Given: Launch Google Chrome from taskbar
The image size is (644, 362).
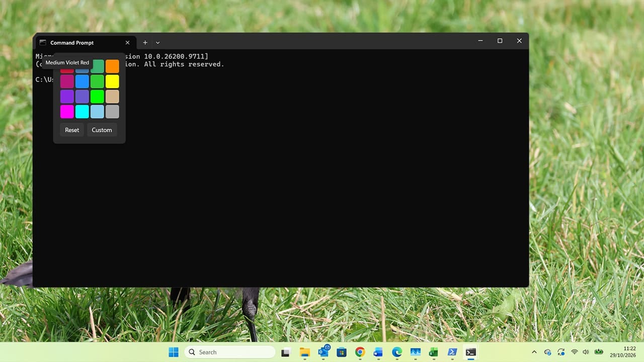Looking at the screenshot, I should point(360,352).
